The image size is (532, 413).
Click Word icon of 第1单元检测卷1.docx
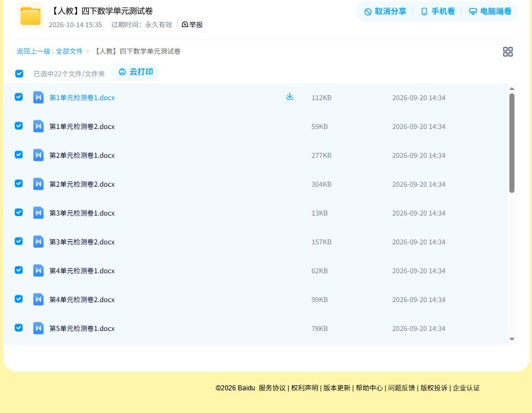(38, 97)
